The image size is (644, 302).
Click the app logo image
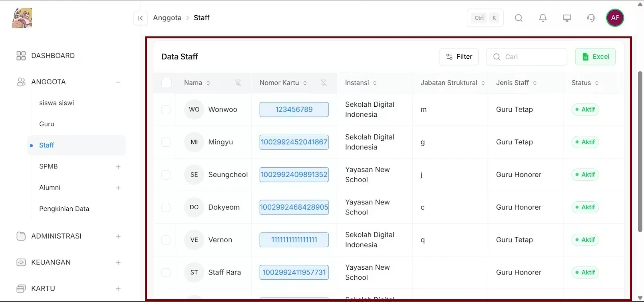(x=22, y=18)
